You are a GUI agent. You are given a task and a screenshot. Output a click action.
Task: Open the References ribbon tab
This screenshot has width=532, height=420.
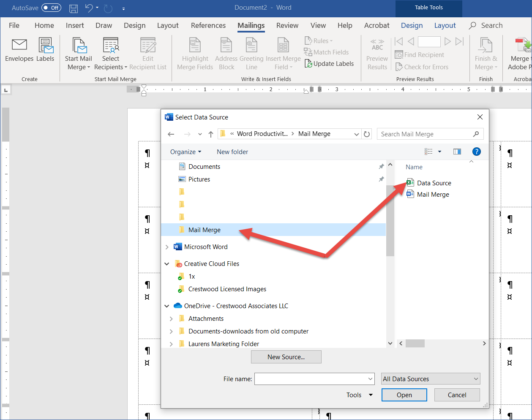point(208,26)
